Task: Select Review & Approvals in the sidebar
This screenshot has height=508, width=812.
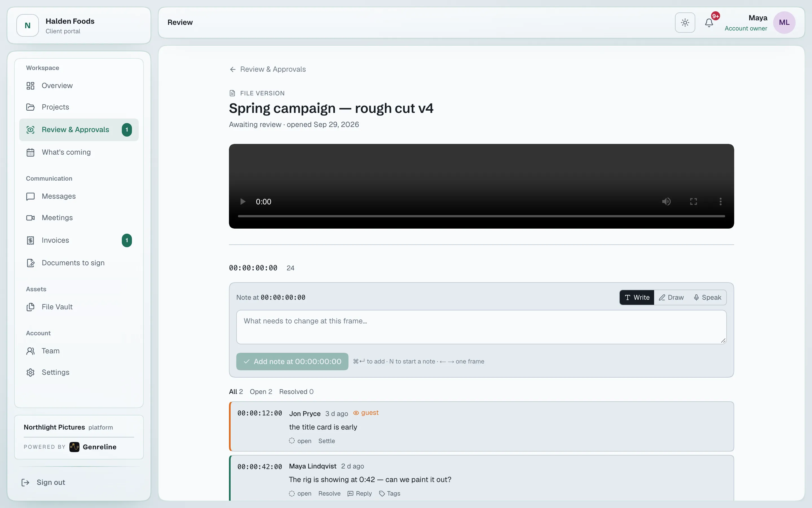Action: [x=79, y=130]
